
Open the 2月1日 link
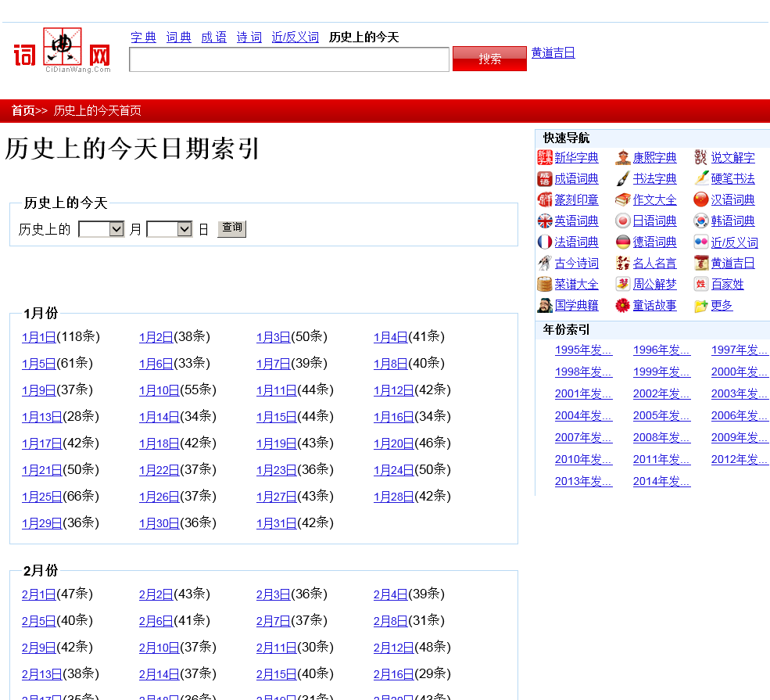(39, 595)
